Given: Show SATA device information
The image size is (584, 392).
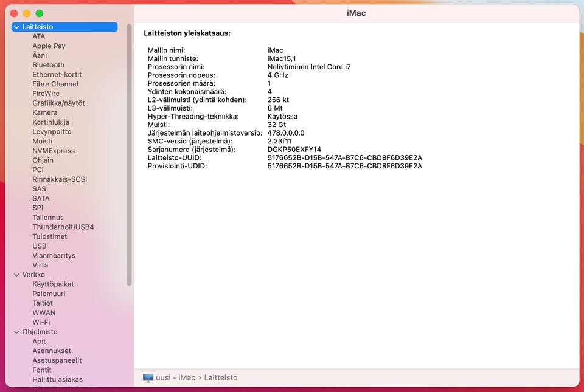Looking at the screenshot, I should [41, 199].
